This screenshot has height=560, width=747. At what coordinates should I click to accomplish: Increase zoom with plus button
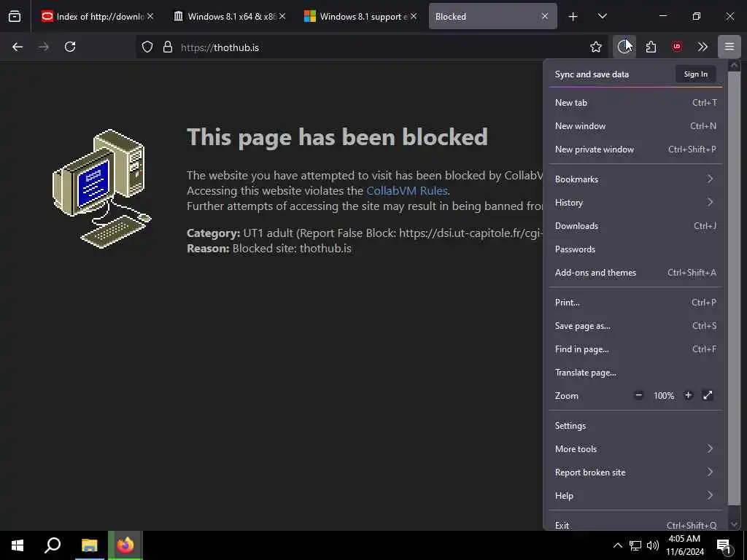(688, 395)
